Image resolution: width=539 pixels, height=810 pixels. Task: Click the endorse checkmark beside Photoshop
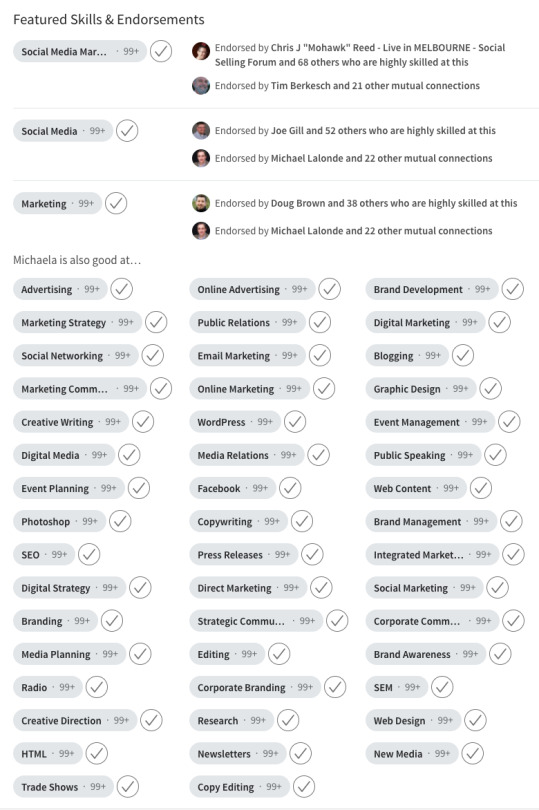click(x=120, y=521)
